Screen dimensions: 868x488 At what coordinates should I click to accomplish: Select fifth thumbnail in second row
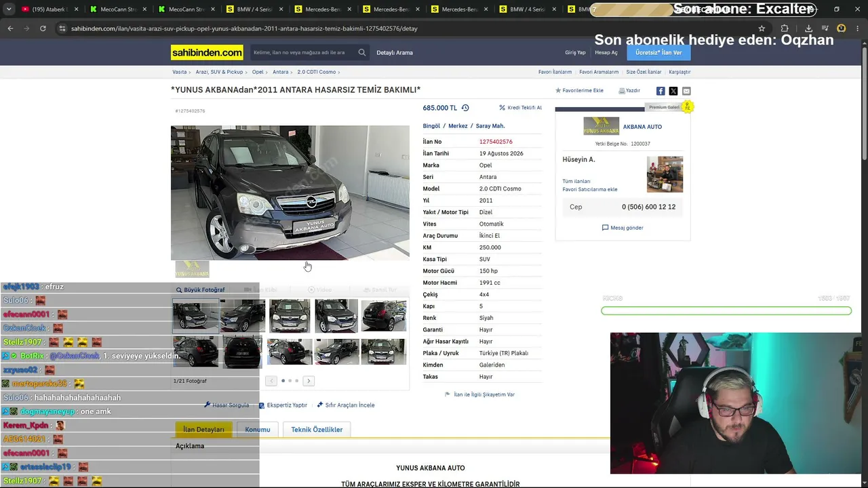coord(384,352)
